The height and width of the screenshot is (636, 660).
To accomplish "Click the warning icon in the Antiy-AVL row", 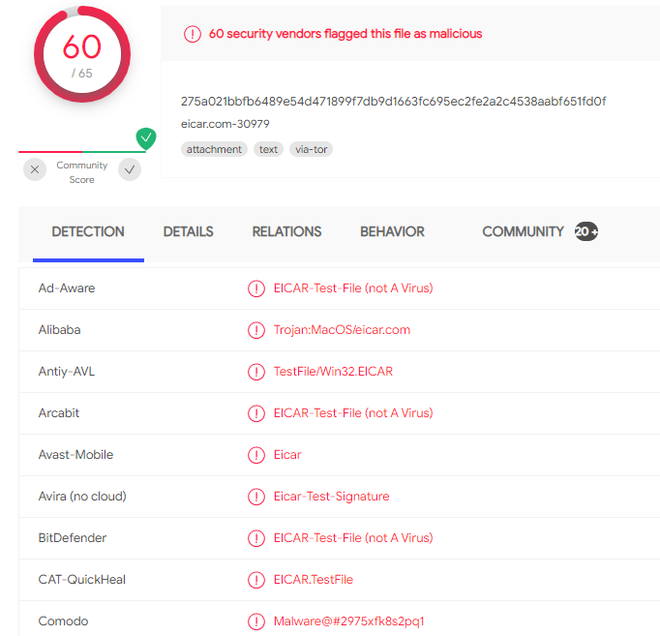I will pyautogui.click(x=256, y=372).
